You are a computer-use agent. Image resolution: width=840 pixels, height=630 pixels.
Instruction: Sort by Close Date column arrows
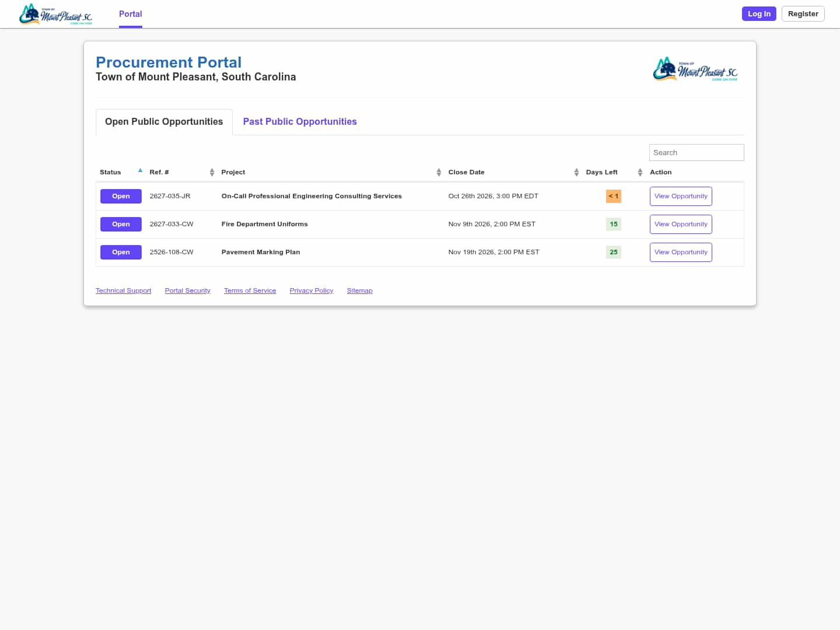[x=576, y=172]
